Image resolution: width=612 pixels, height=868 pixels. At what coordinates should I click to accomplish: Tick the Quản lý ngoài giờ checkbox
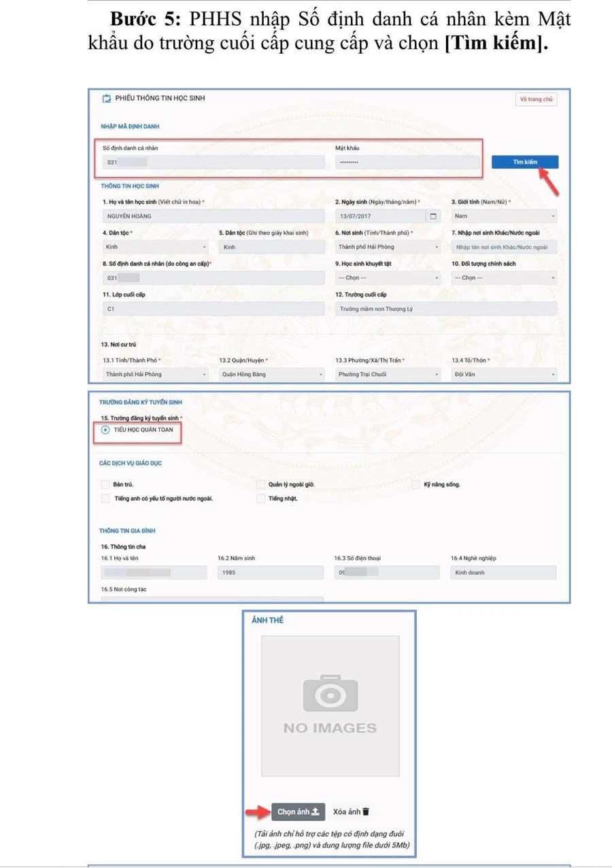coord(260,484)
